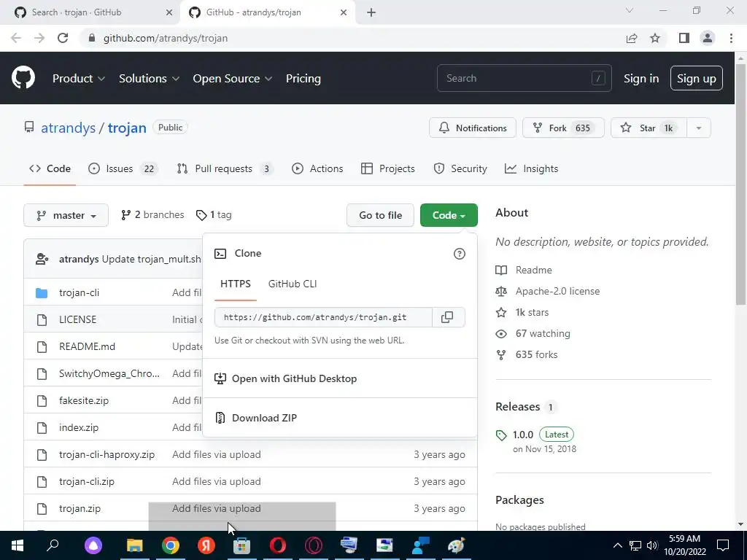Open the Actions tab
Viewport: 747px width, 560px height.
point(317,168)
